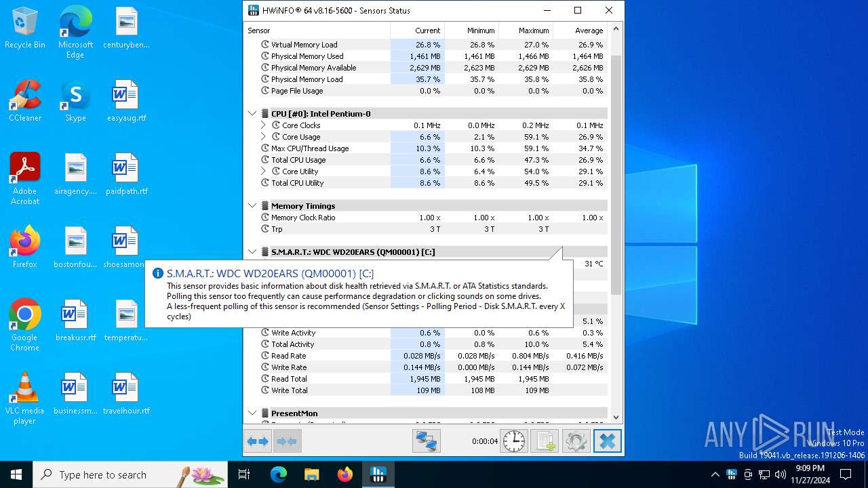Expand the Core Usage row
Image resolution: width=868 pixels, height=488 pixels.
click(264, 137)
